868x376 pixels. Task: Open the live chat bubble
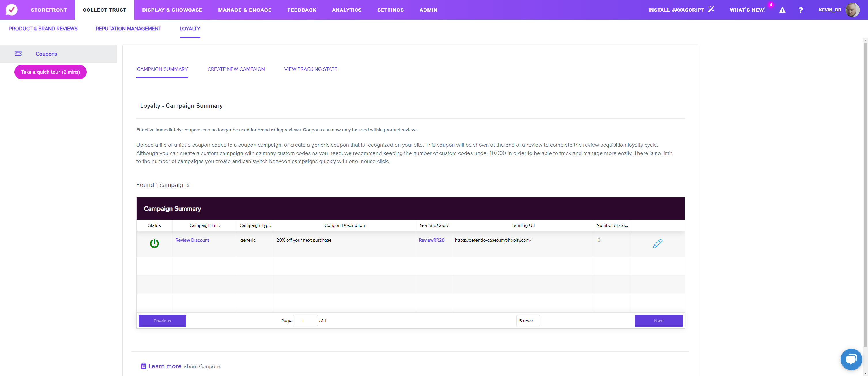point(851,359)
